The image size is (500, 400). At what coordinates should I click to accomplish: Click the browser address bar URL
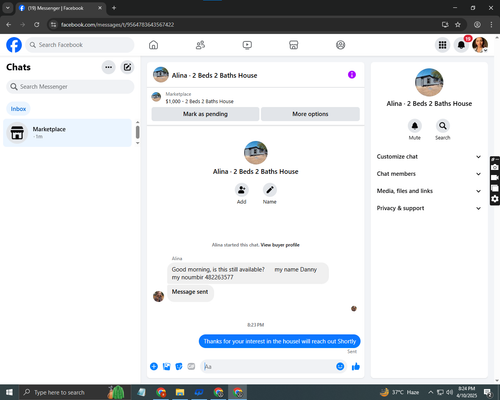pos(117,25)
